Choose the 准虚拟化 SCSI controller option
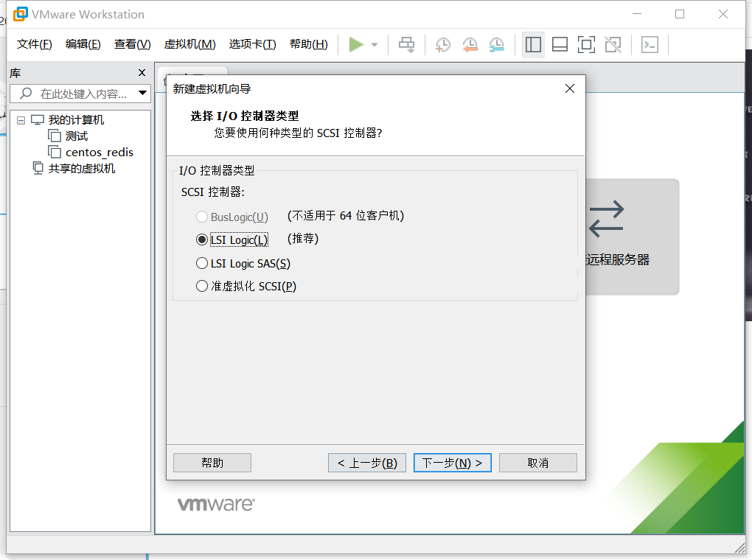The width and height of the screenshot is (752, 560). (201, 287)
